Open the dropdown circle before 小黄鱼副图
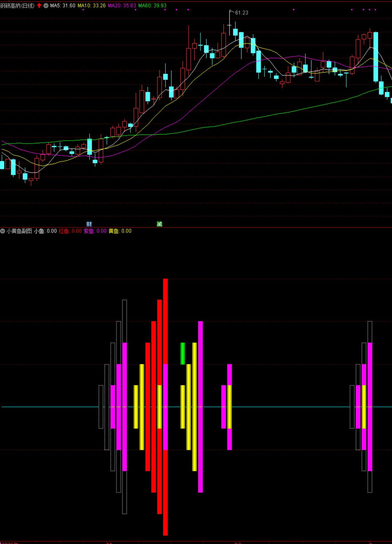The height and width of the screenshot is (544, 392). [x=3, y=231]
